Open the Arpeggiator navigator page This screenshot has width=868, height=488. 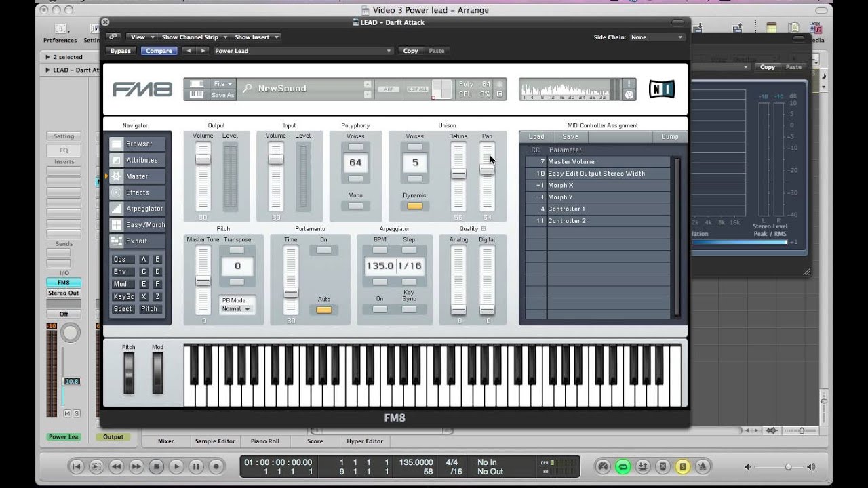138,209
